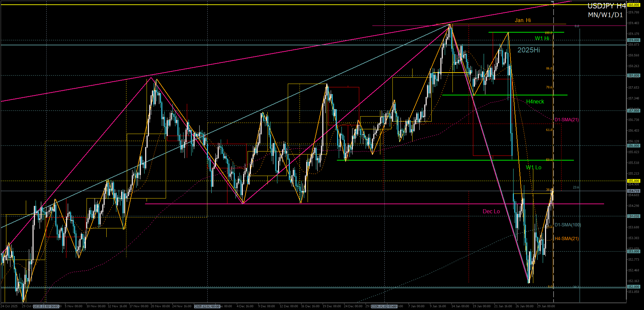Click the chart shift triangle marker at top
Screen dimensions: 644x310
(x=552, y=2)
